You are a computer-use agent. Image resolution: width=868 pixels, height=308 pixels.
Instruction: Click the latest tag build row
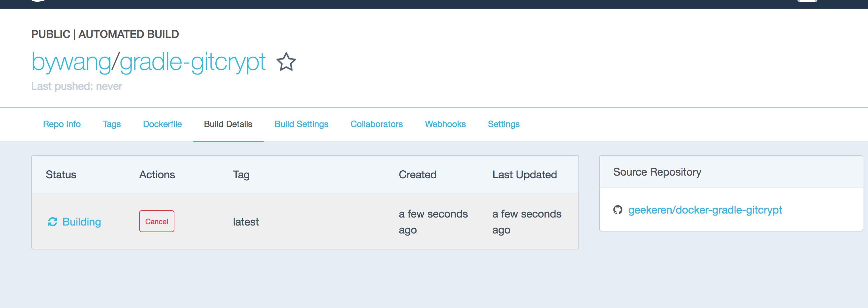coord(246,222)
